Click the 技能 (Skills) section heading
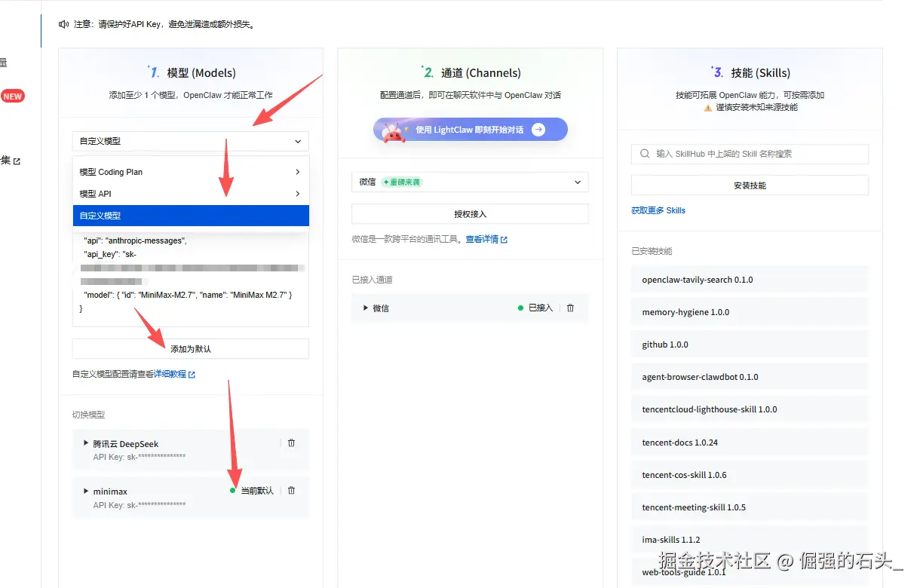Viewport: 920px width, 588px height. click(x=761, y=73)
